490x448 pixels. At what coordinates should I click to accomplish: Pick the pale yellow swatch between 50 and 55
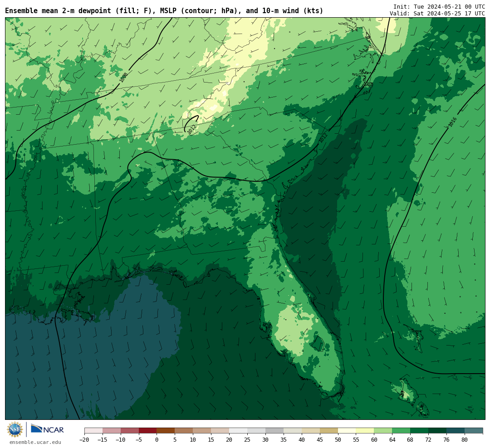pyautogui.click(x=347, y=431)
